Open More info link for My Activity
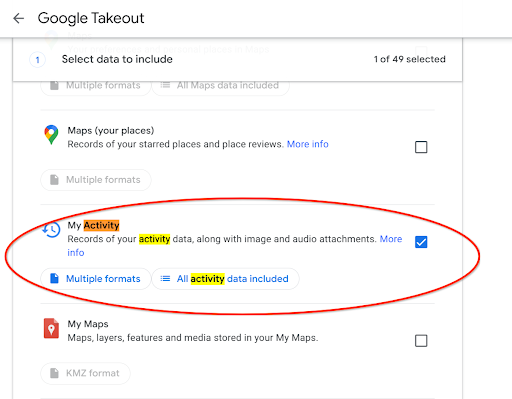The width and height of the screenshot is (512, 399). [391, 239]
